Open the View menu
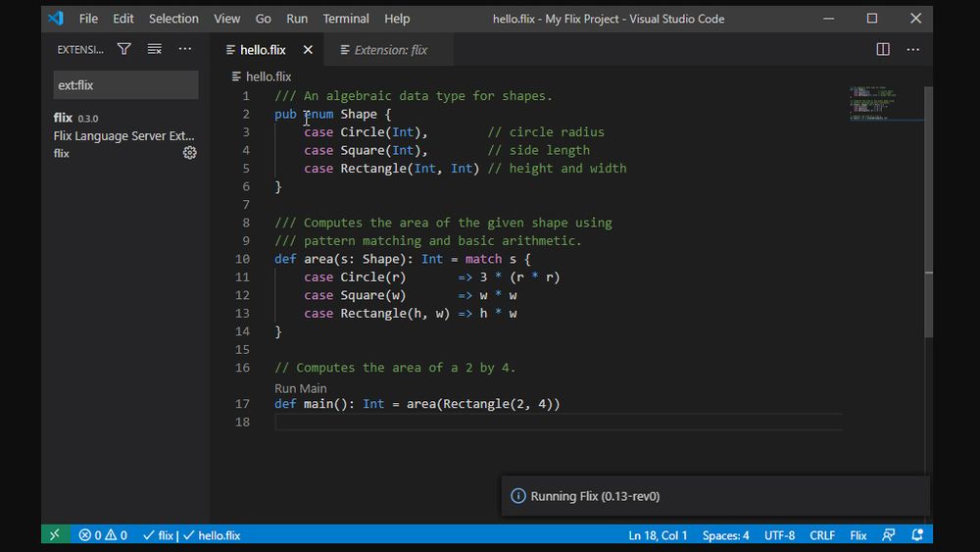This screenshot has height=552, width=980. point(227,19)
